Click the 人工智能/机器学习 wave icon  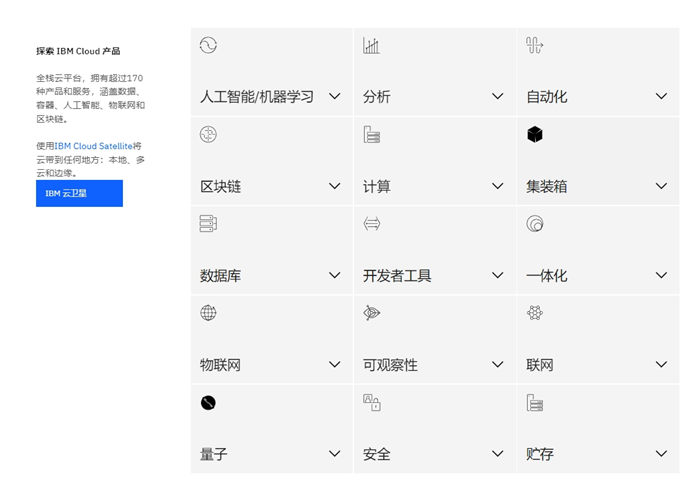point(208,45)
